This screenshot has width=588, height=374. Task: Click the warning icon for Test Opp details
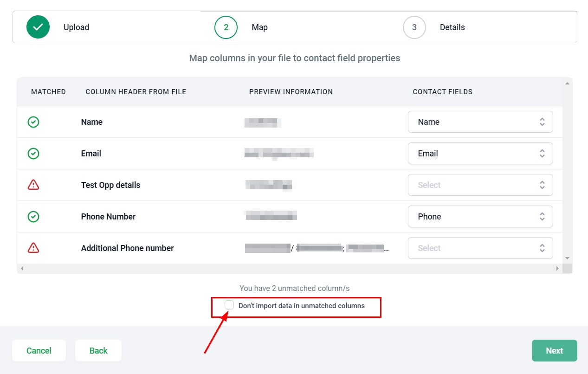(x=33, y=185)
